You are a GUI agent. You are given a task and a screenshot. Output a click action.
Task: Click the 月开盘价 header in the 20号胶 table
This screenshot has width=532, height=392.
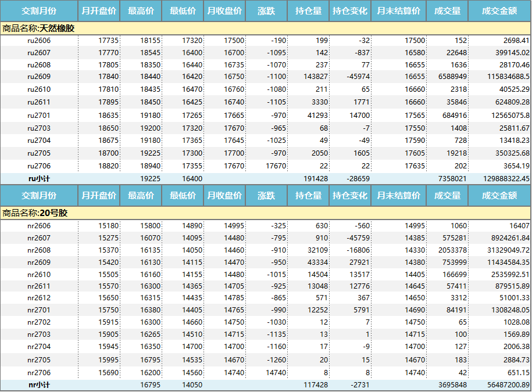[x=99, y=196]
